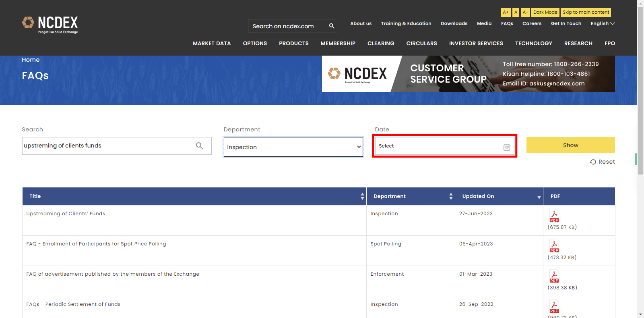
Task: Open the Department dropdown showing Inspection
Action: click(x=293, y=147)
